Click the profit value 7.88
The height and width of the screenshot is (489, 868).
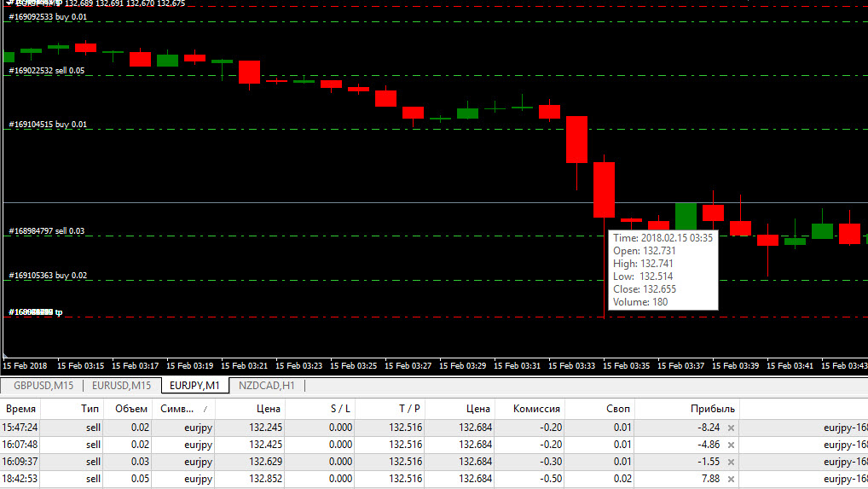pyautogui.click(x=711, y=479)
